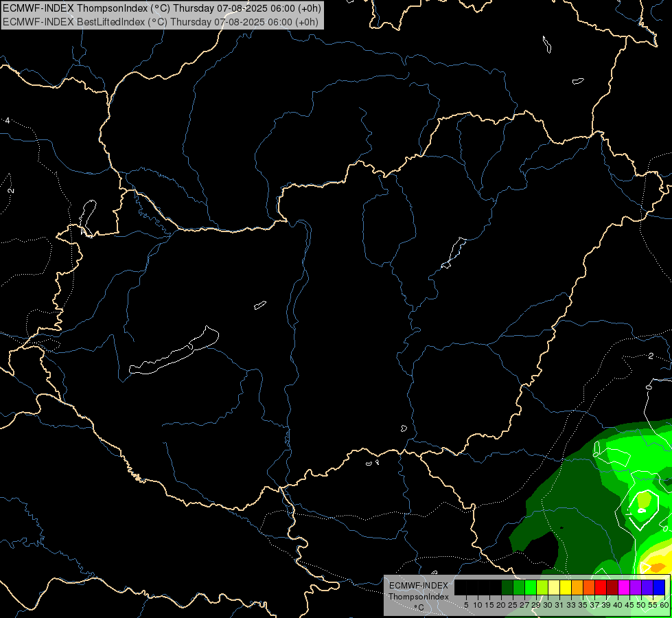
Task: Click the contour label '4' on map
Action: [8, 121]
